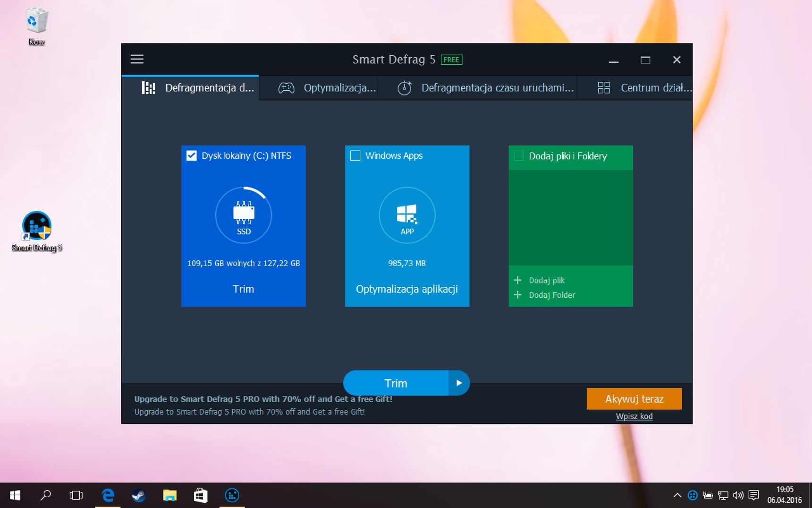Expand the Trim button arrow options
The image size is (812, 508).
tap(459, 383)
